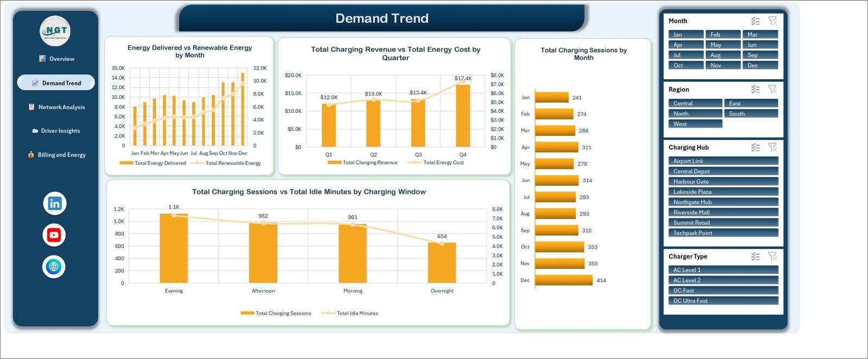Filter by Oct in the Month slicer
The height and width of the screenshot is (359, 868).
(686, 65)
